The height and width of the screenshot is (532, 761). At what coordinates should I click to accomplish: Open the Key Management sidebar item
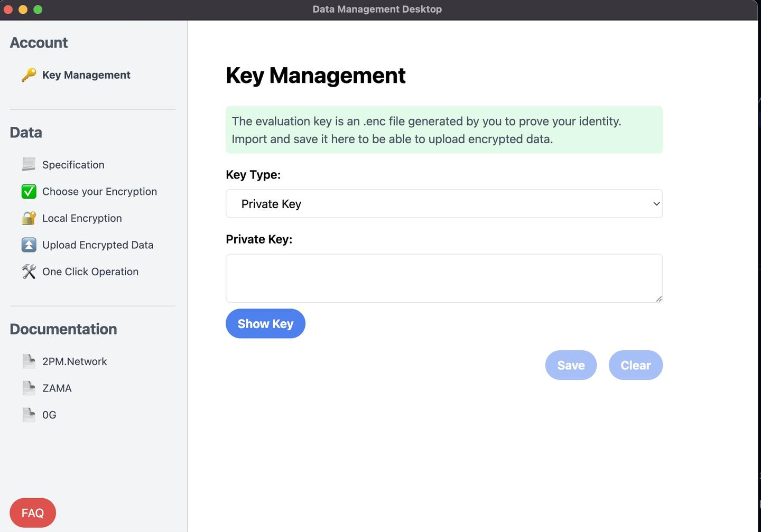86,75
